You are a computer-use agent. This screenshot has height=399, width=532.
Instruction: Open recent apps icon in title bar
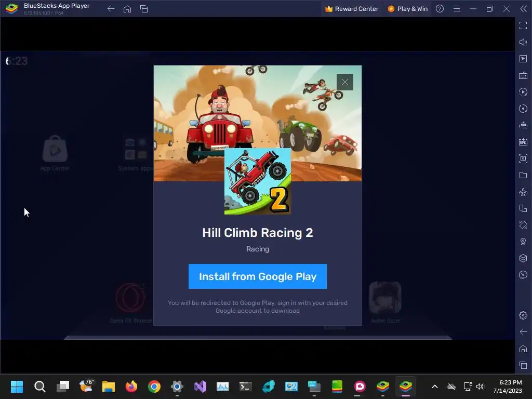click(x=144, y=9)
